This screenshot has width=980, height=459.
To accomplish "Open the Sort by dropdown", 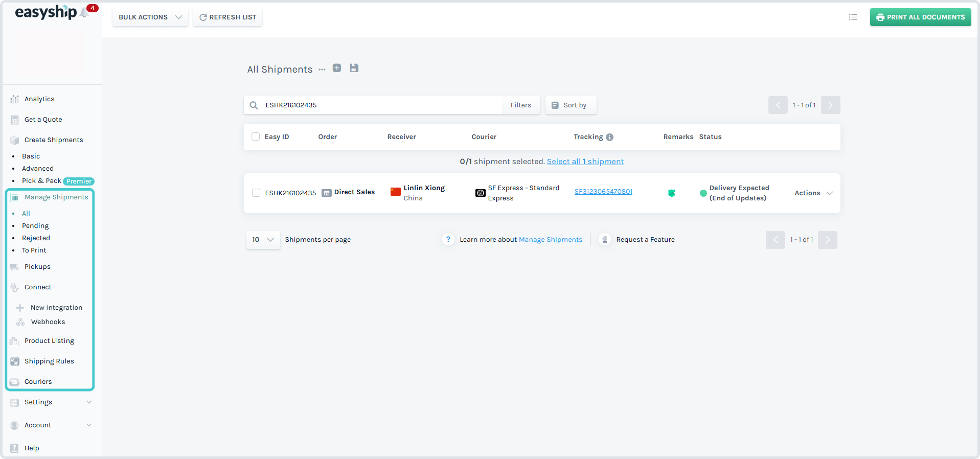I will (x=571, y=105).
